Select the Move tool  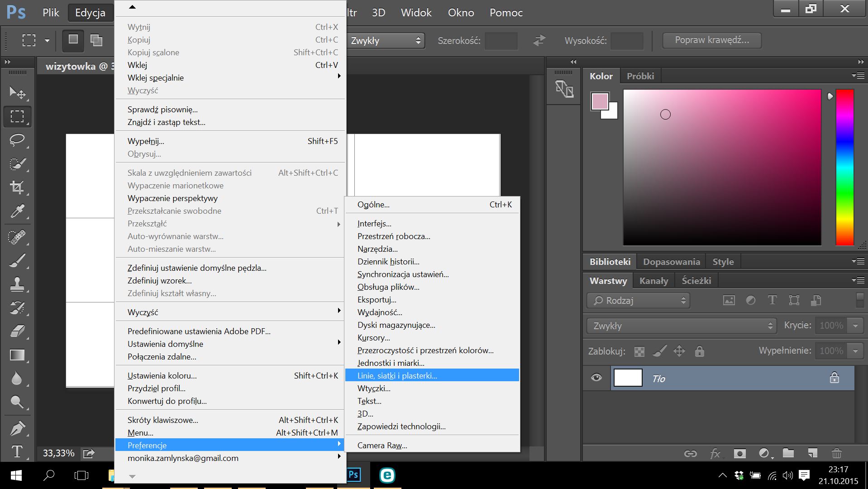(x=17, y=93)
